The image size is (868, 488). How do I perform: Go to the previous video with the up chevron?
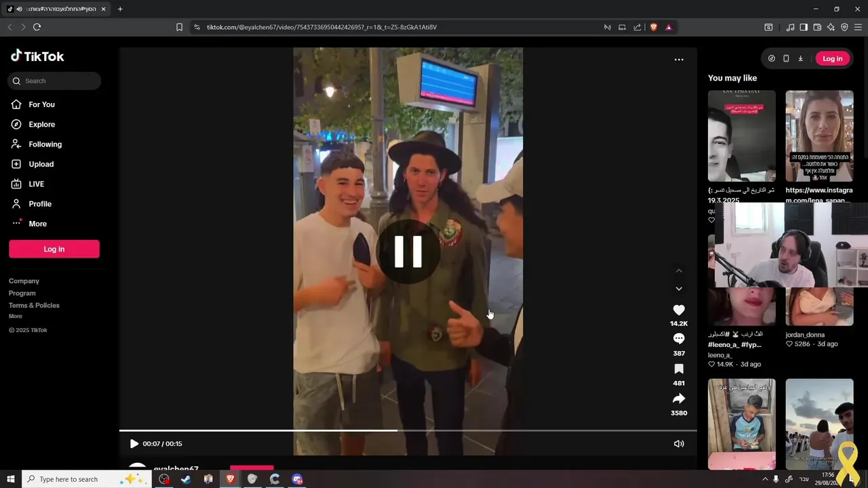click(679, 270)
